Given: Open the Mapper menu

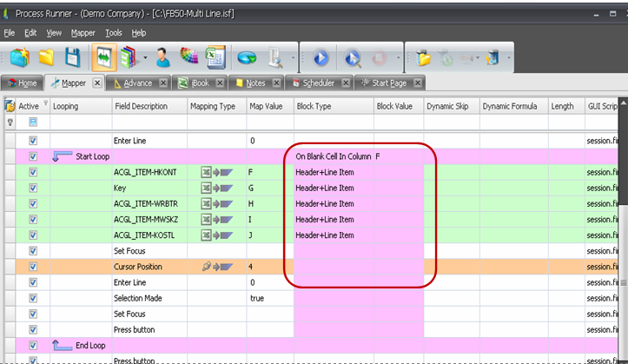Looking at the screenshot, I should tap(83, 33).
